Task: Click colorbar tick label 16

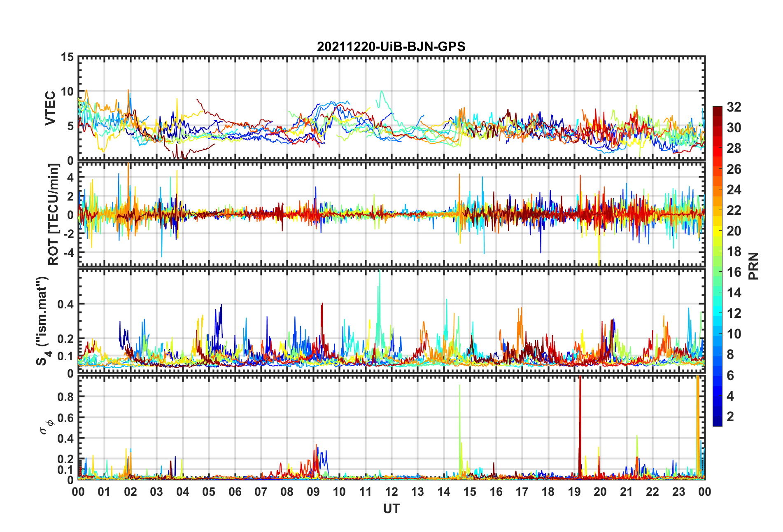Action: click(734, 272)
